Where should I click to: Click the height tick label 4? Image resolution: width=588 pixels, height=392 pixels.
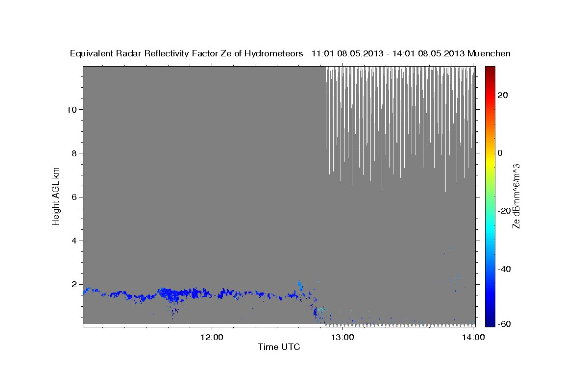coord(75,241)
